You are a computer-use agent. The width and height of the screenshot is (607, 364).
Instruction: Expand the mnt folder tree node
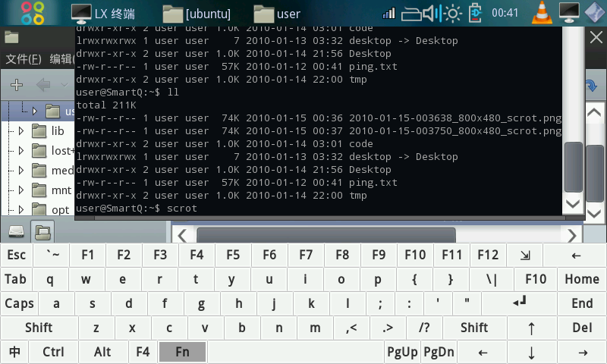click(x=20, y=190)
